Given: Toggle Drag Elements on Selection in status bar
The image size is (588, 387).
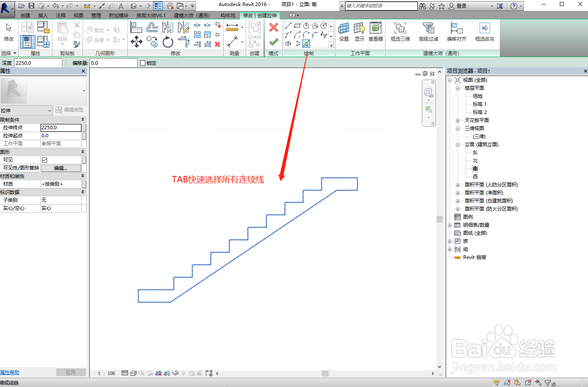Looking at the screenshot, I should tap(538, 383).
